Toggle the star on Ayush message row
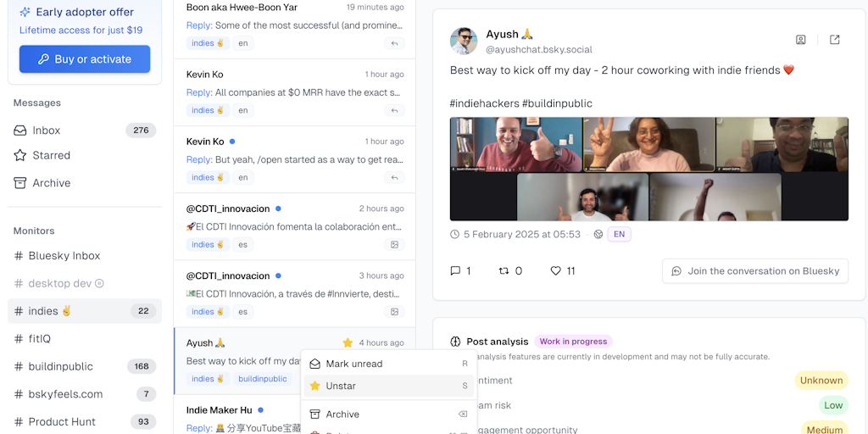Image resolution: width=868 pixels, height=434 pixels. point(348,342)
